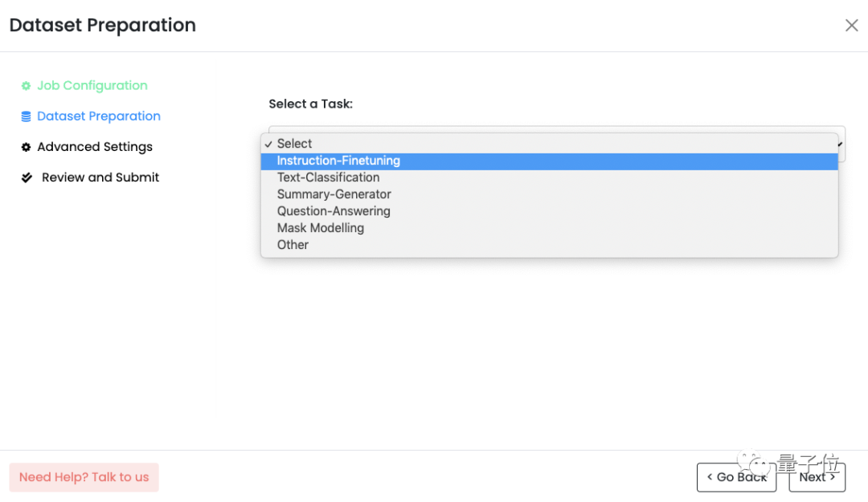Image resolution: width=868 pixels, height=502 pixels.
Task: Switch to Dataset Preparation step
Action: click(98, 116)
